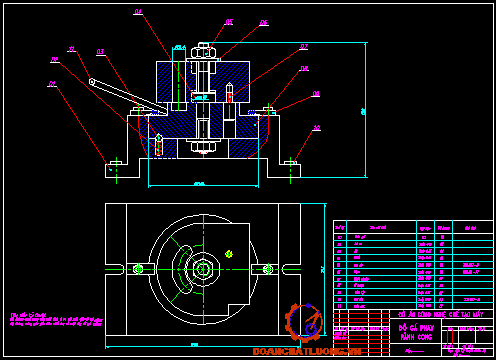This screenshot has width=496, height=360.
Task: Select the parts list header row
Action: coord(413,228)
